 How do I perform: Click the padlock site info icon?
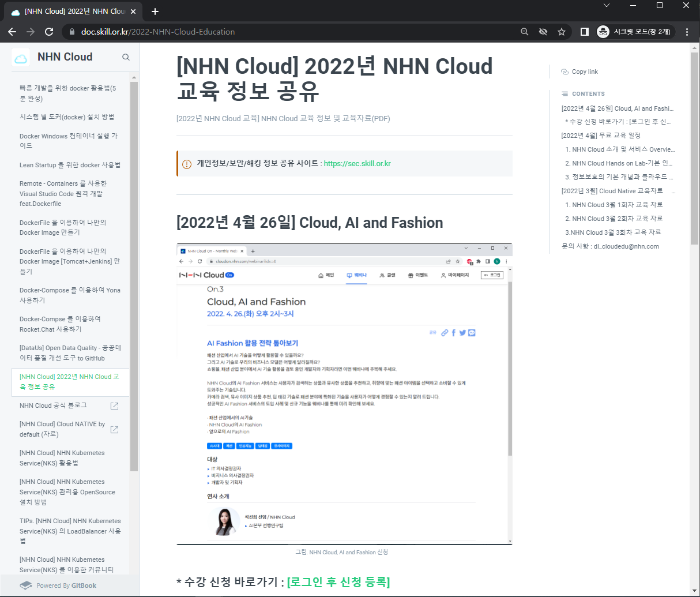[72, 32]
